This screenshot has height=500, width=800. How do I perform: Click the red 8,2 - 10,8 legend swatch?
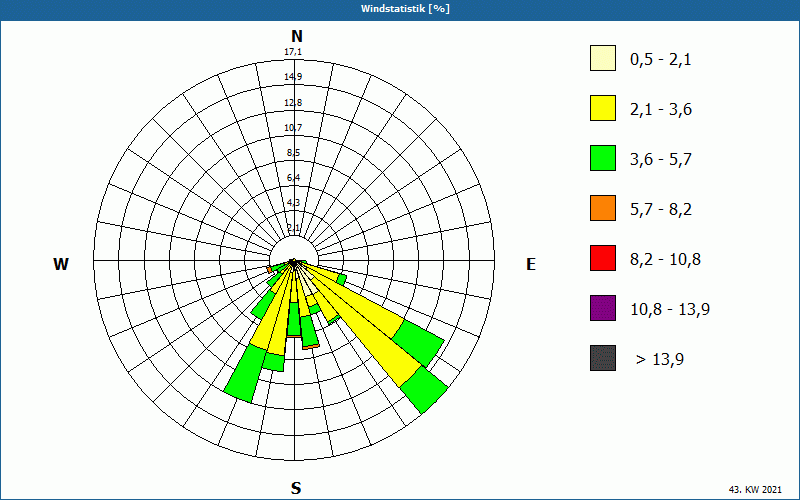pos(603,258)
